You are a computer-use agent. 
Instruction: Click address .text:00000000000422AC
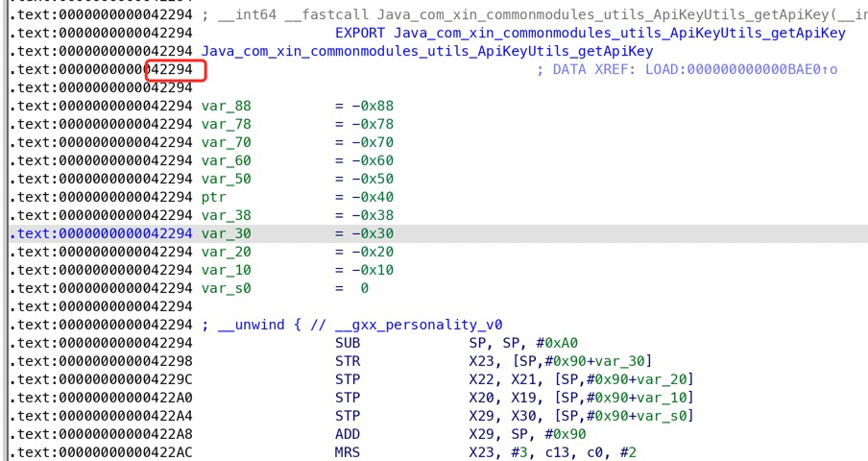coord(101,452)
